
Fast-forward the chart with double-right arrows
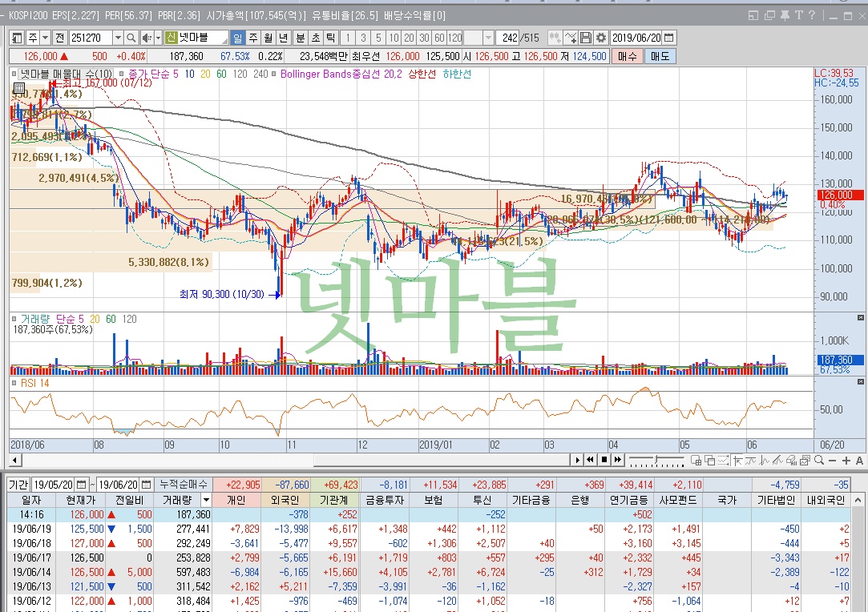pyautogui.click(x=618, y=460)
